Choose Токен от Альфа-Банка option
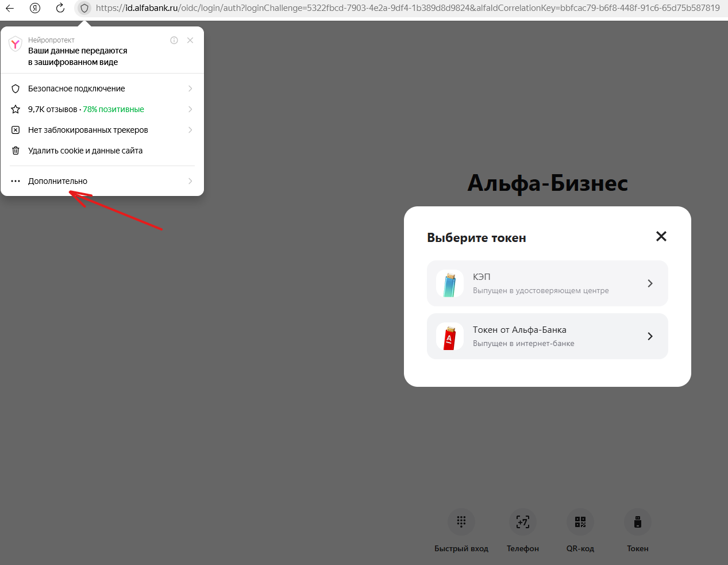Screen dimensions: 728x565 click(548, 336)
